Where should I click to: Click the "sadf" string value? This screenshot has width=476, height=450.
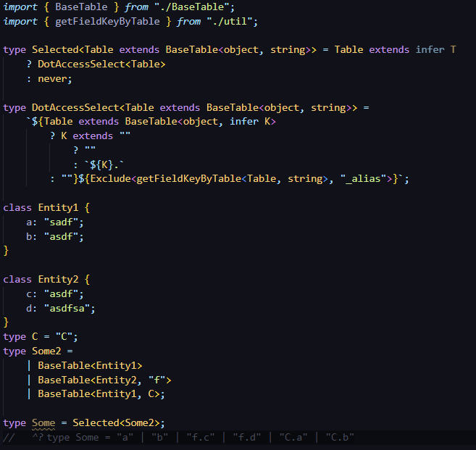61,222
